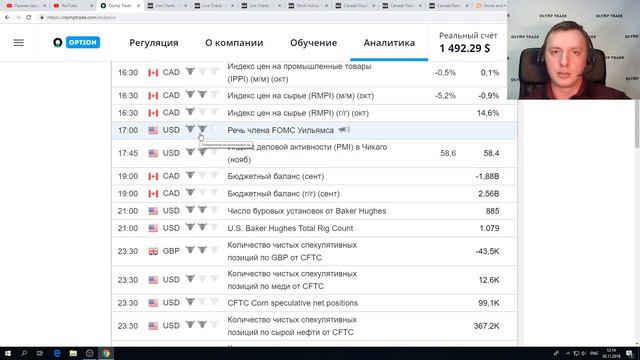Select 'Число буровых установок от Baker Hughes'

tap(307, 211)
